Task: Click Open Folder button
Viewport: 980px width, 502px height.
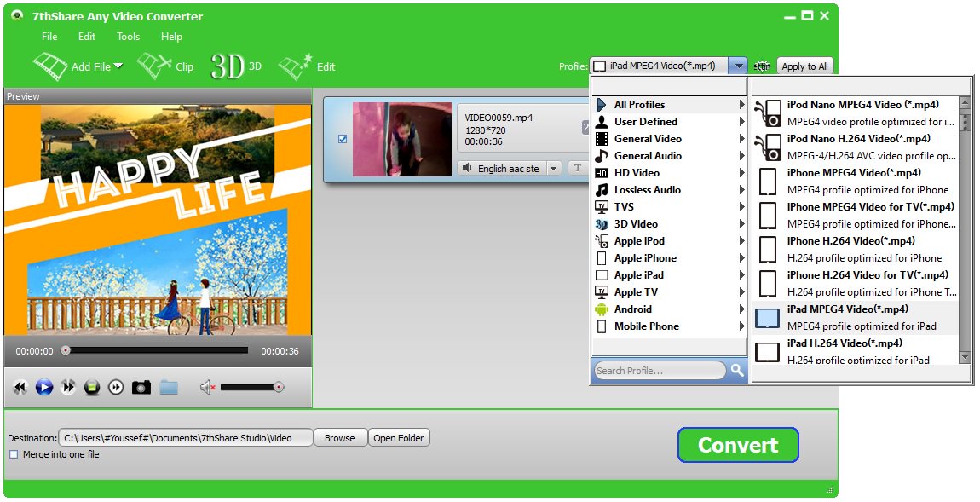Action: [399, 437]
